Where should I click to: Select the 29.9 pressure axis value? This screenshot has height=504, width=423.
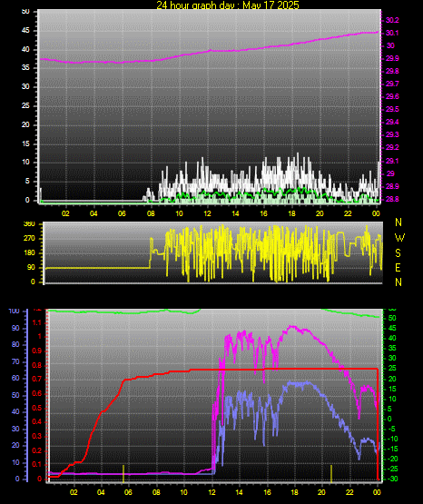point(392,58)
